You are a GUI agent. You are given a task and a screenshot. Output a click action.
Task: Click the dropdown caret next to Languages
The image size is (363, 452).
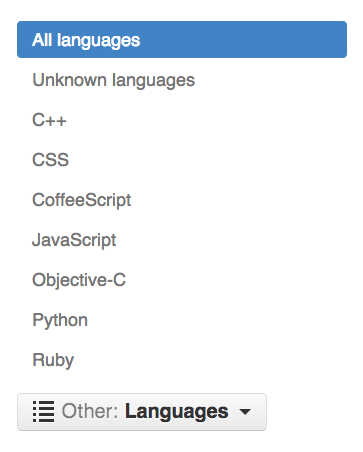point(245,412)
